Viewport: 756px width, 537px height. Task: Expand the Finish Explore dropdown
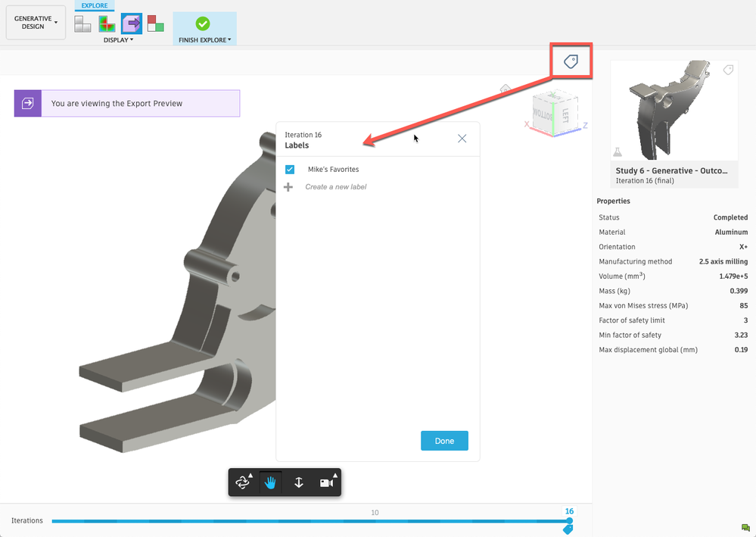204,40
